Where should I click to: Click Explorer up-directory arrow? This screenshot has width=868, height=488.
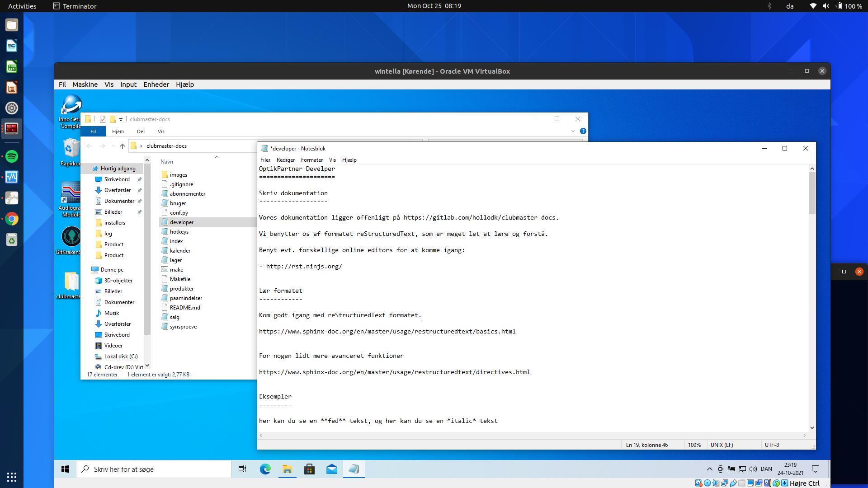[123, 146]
